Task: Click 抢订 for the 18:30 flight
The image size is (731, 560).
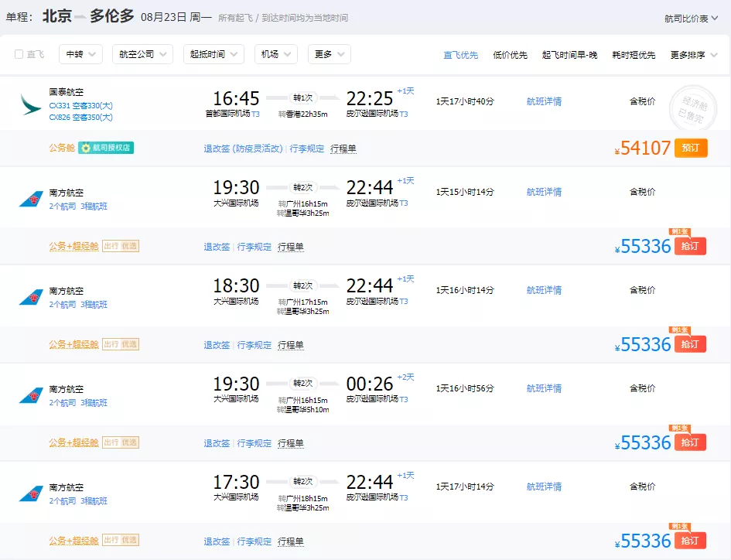Action: click(690, 344)
